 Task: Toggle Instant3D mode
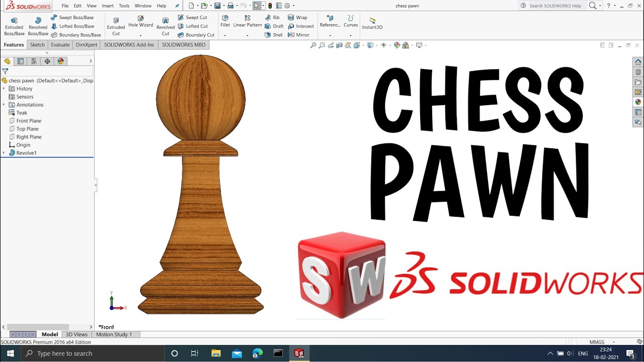(372, 23)
